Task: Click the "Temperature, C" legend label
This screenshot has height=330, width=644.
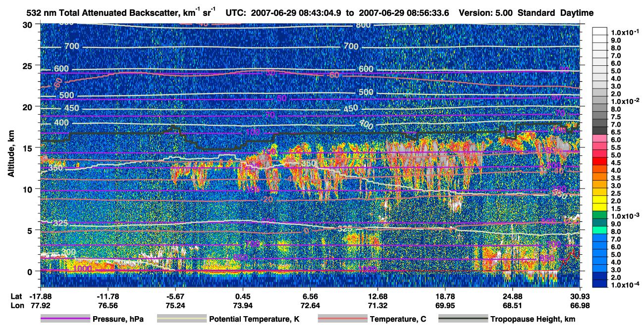Action: click(x=398, y=319)
